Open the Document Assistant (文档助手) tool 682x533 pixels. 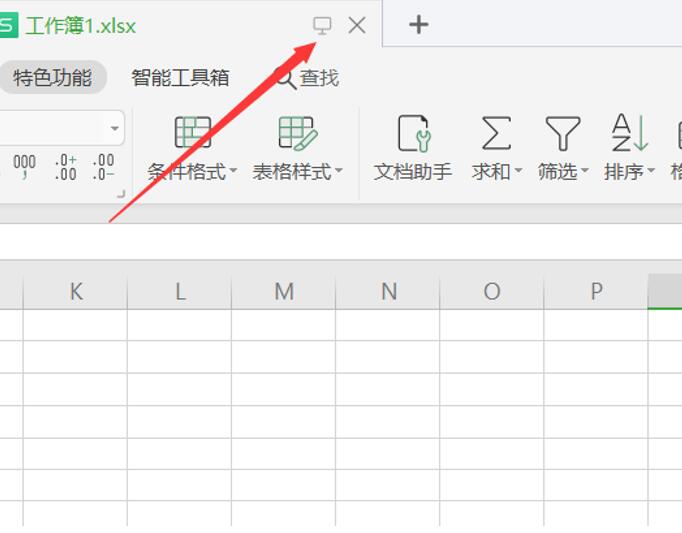coord(413,134)
